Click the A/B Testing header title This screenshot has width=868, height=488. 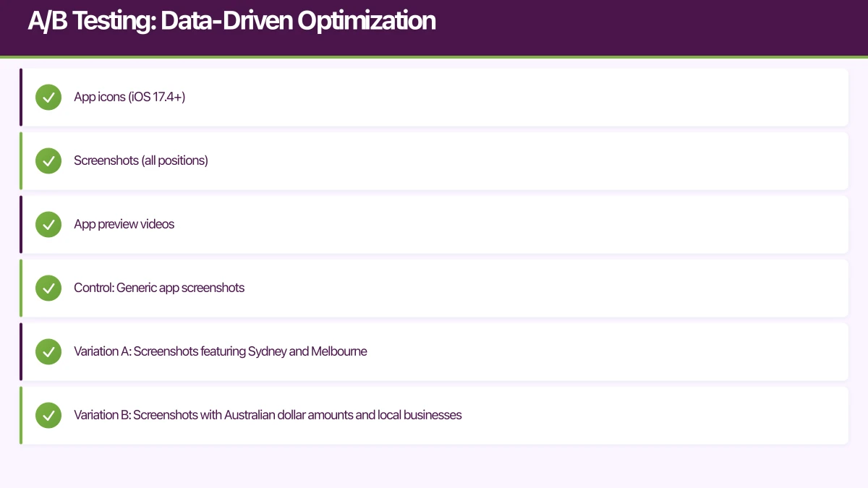[x=231, y=21]
